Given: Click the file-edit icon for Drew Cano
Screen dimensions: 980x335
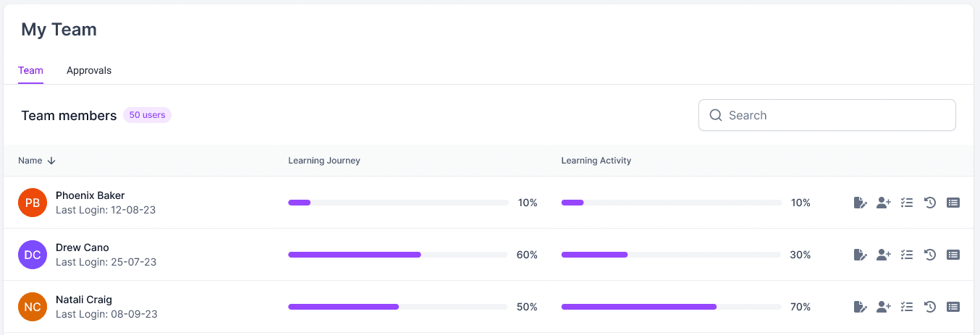Looking at the screenshot, I should [x=860, y=255].
